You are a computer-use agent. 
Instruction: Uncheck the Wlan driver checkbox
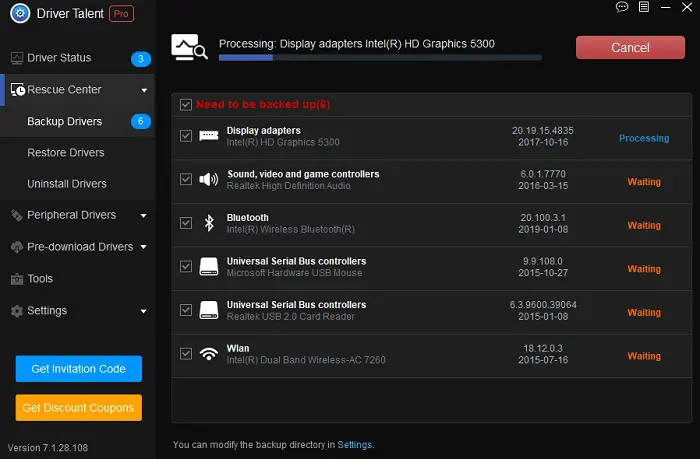[x=186, y=354]
